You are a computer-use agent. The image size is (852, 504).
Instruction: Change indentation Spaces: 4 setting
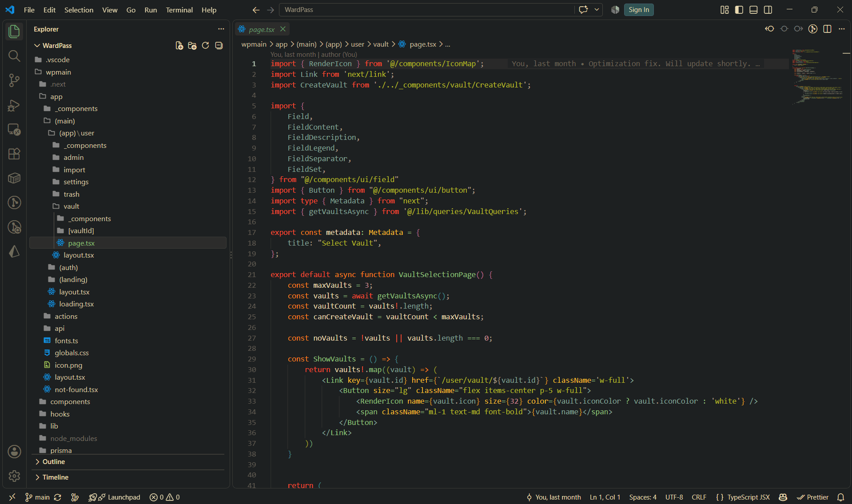click(643, 497)
